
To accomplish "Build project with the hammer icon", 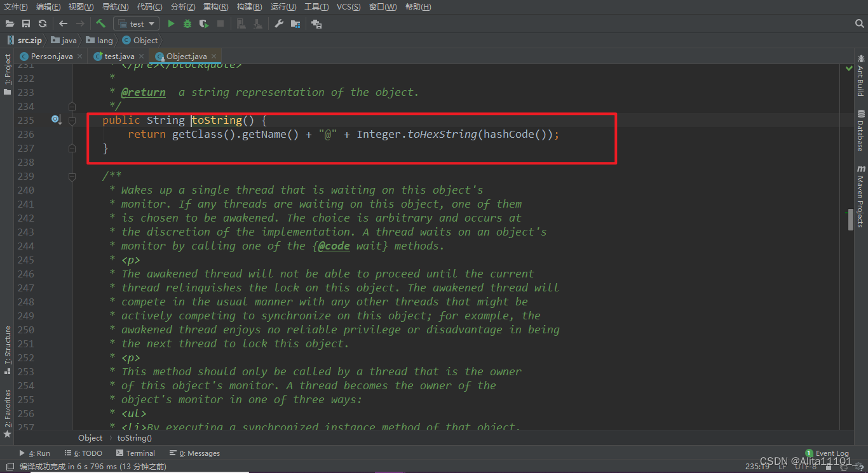I will pos(100,23).
